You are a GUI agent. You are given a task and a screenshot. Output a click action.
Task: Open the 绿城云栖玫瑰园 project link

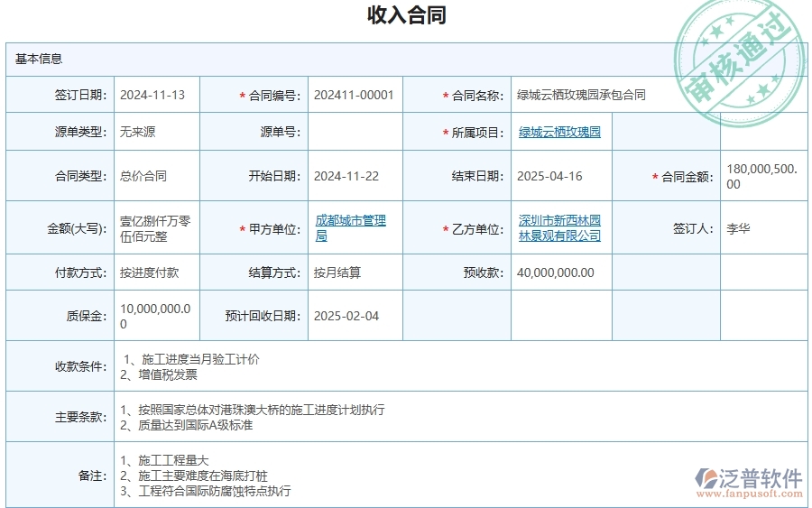click(559, 132)
